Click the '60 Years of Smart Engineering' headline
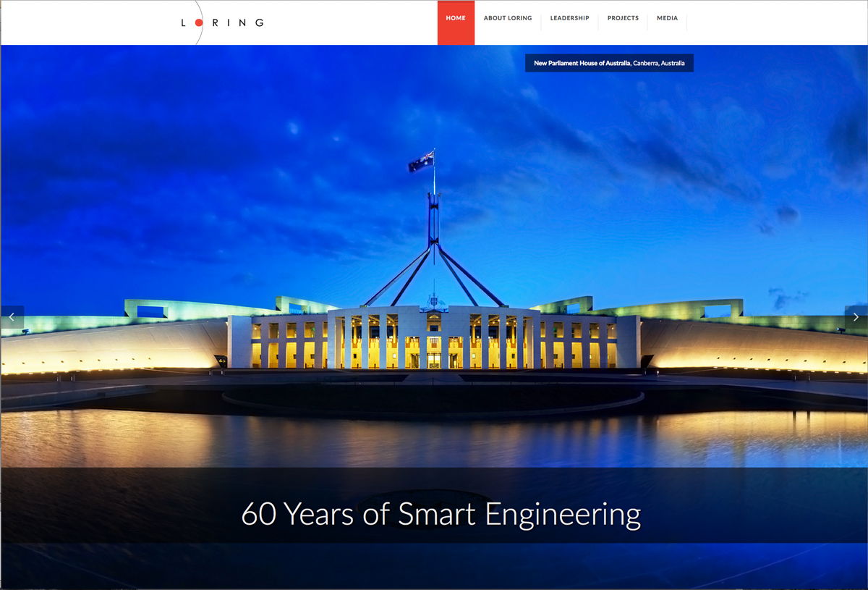 pos(441,514)
